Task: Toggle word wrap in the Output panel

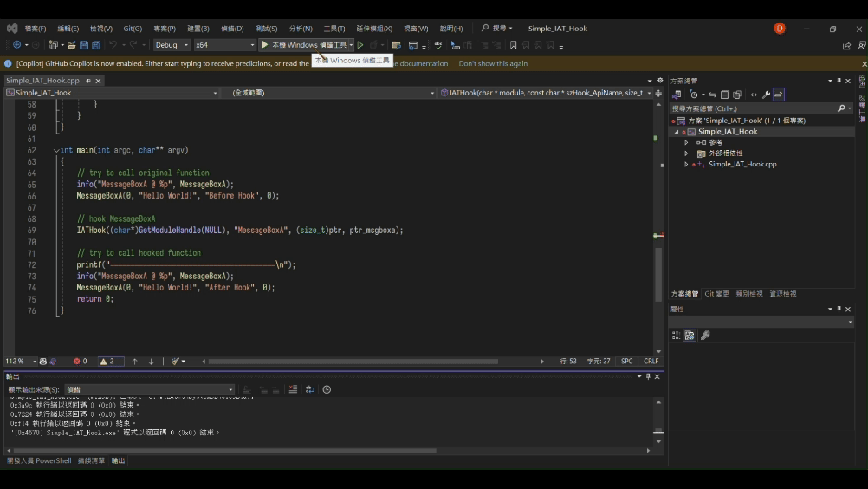Action: (x=310, y=390)
